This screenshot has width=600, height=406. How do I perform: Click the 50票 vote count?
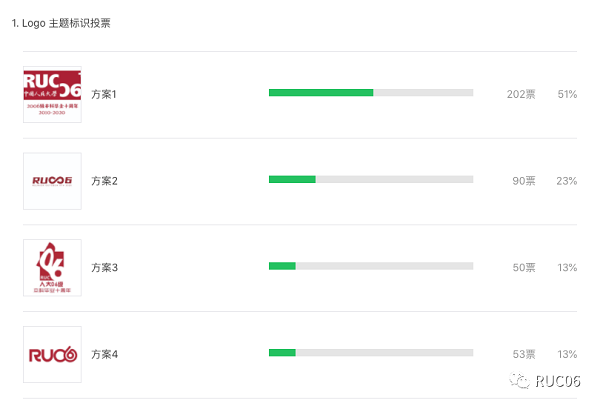pos(523,267)
